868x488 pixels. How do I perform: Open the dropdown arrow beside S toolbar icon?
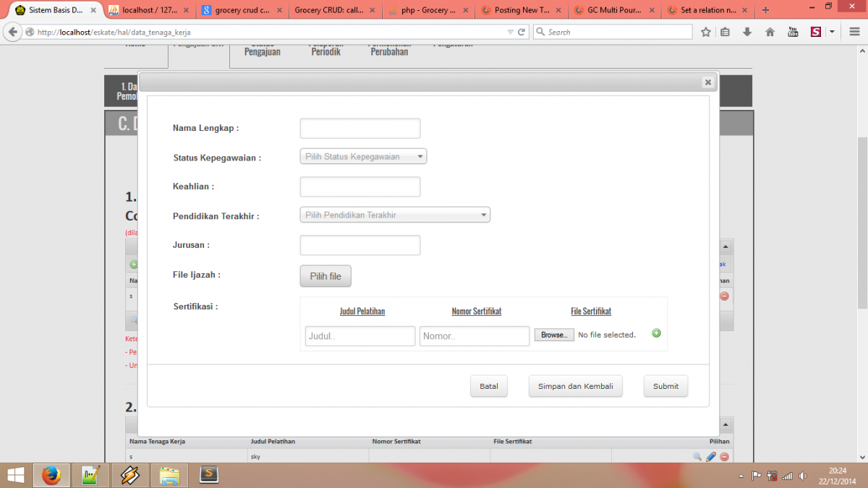[x=832, y=32]
